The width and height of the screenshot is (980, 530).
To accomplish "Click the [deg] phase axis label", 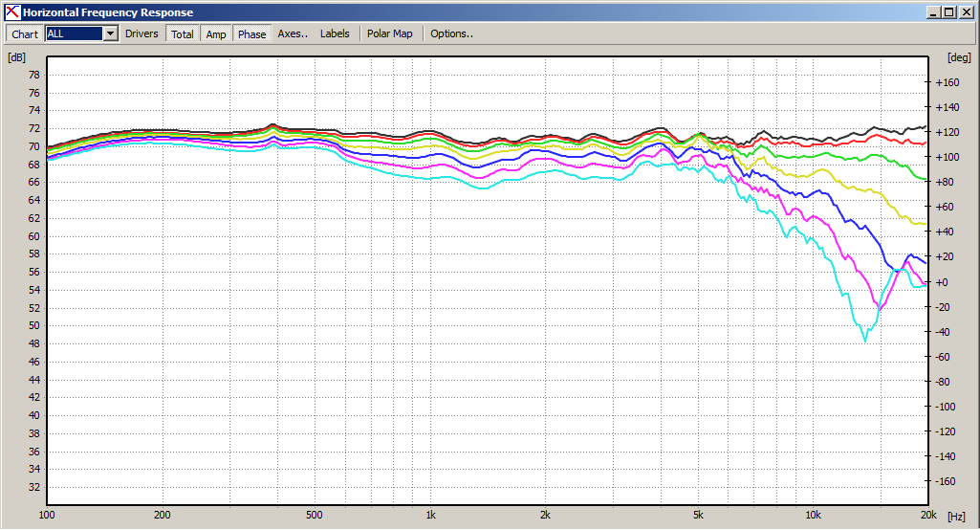I will (959, 57).
